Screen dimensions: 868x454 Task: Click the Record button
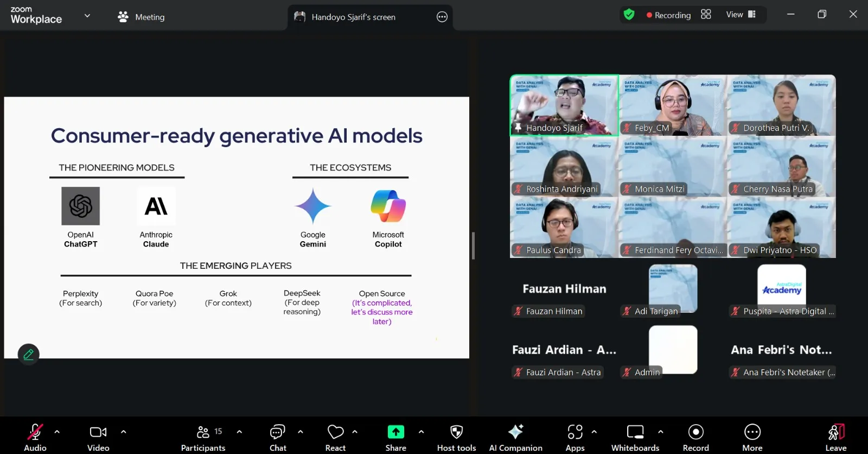pyautogui.click(x=696, y=437)
